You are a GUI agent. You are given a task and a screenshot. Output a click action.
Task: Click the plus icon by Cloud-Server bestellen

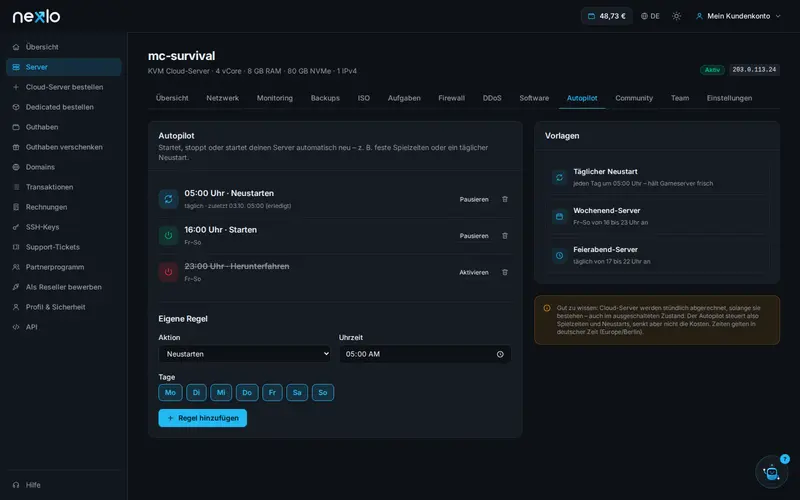[16, 87]
